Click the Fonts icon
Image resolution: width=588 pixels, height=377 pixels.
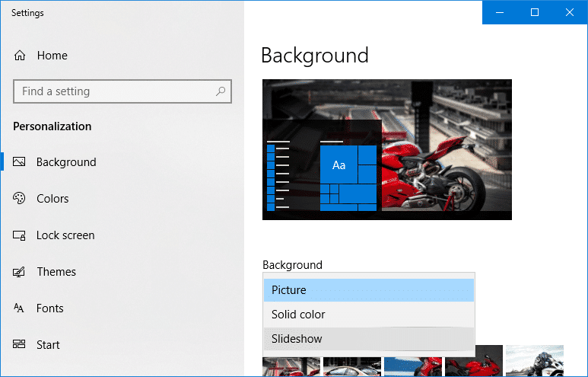[x=19, y=308]
